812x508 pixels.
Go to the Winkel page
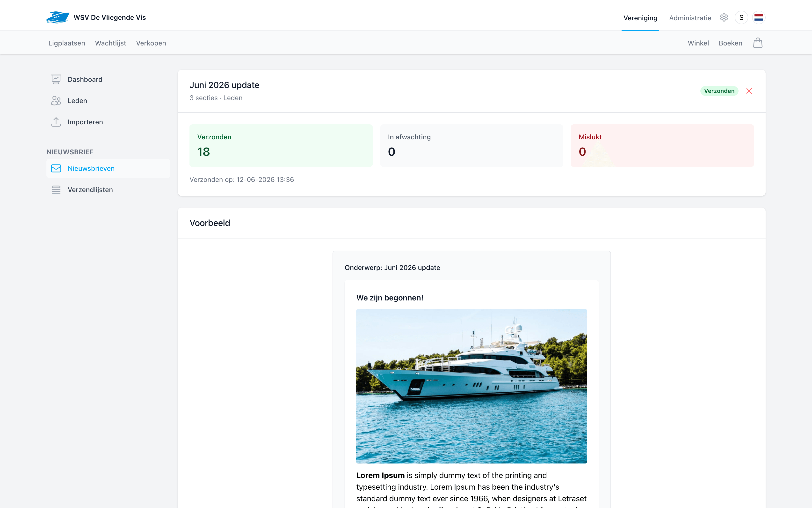tap(698, 43)
